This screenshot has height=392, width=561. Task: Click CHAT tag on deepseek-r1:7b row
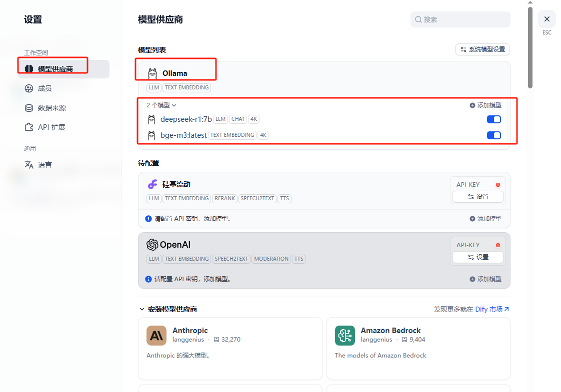pyautogui.click(x=238, y=119)
